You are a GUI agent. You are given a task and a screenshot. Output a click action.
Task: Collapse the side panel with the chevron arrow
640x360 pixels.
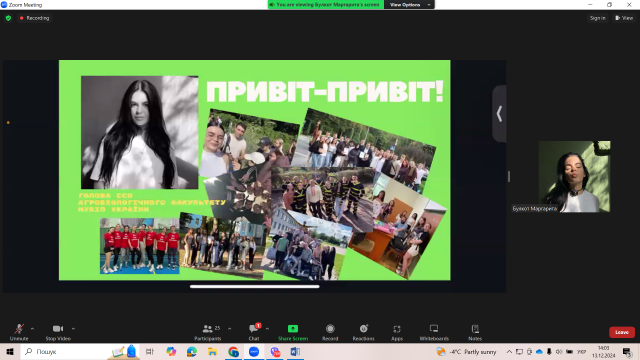[x=499, y=114]
